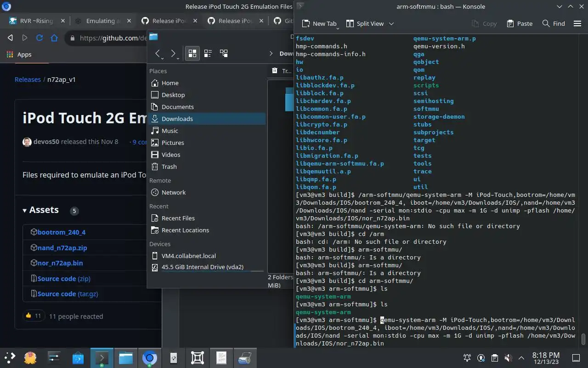The height and width of the screenshot is (368, 588).
Task: Open the Discover store taskbar icon
Action: 78,357
